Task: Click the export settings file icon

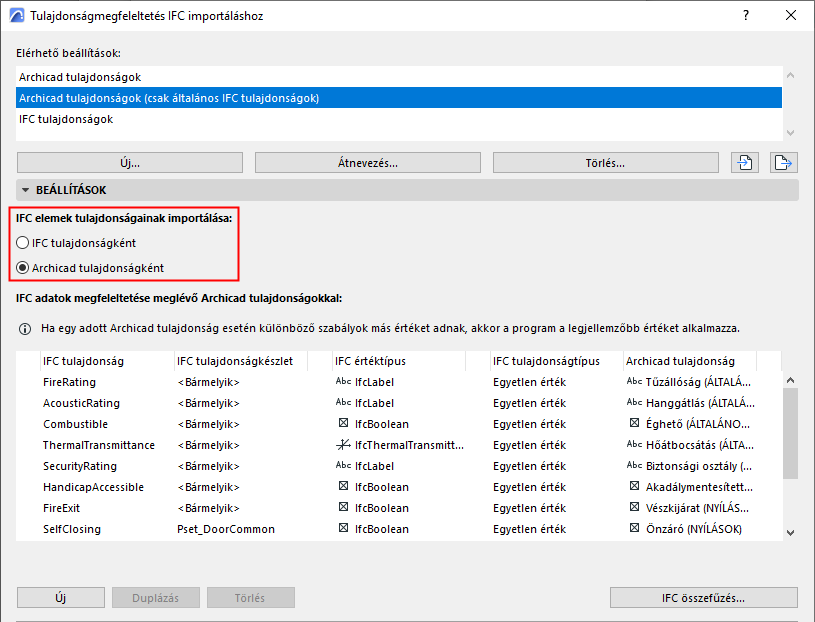Action: point(783,163)
